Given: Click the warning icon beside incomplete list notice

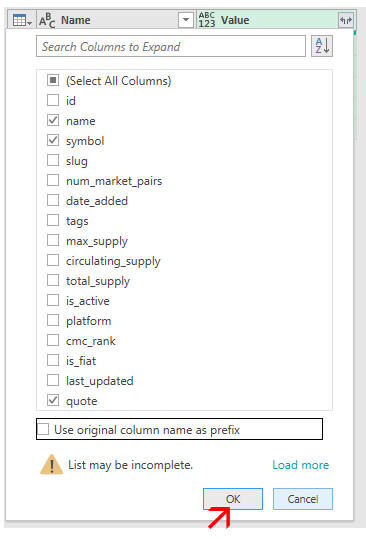Looking at the screenshot, I should click(52, 465).
